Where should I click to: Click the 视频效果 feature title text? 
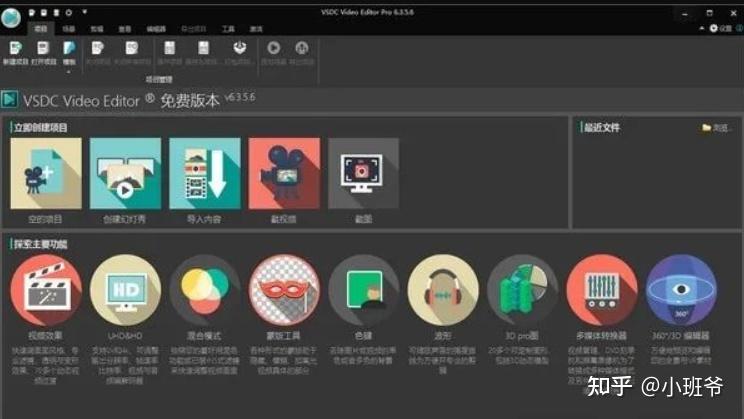[45, 335]
